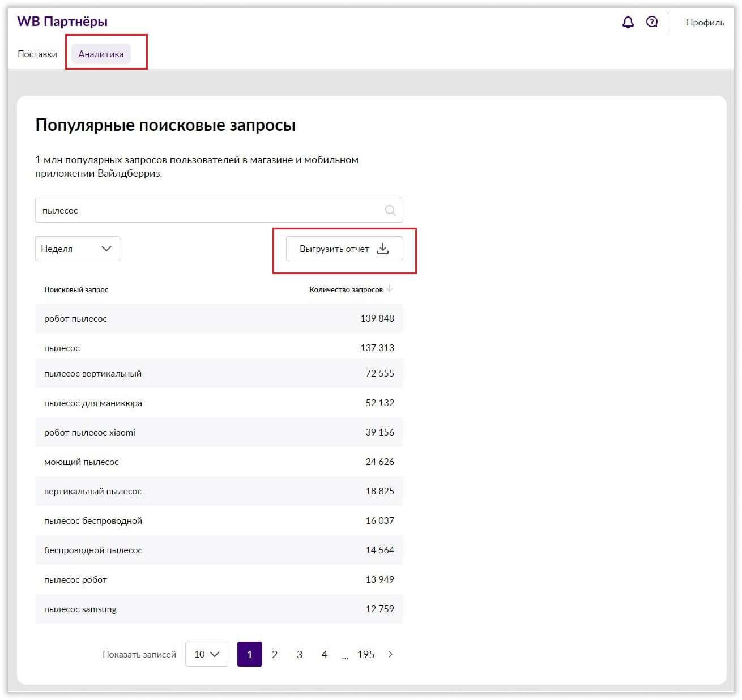
Task: Jump to page 3
Action: click(300, 654)
